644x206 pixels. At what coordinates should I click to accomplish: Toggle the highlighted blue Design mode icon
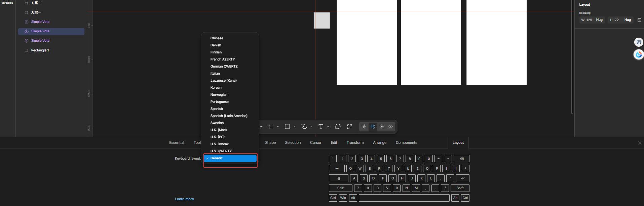tap(373, 127)
